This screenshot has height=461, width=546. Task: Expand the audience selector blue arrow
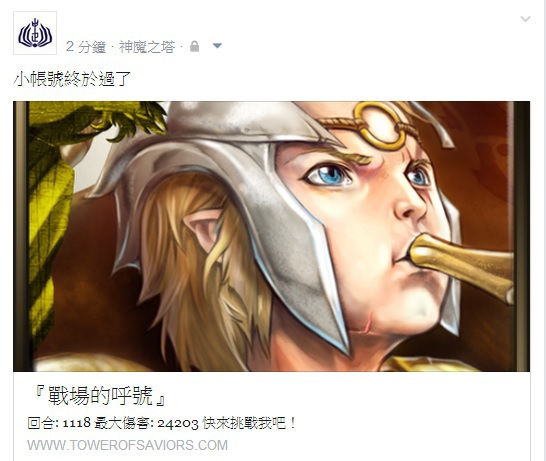(x=217, y=46)
